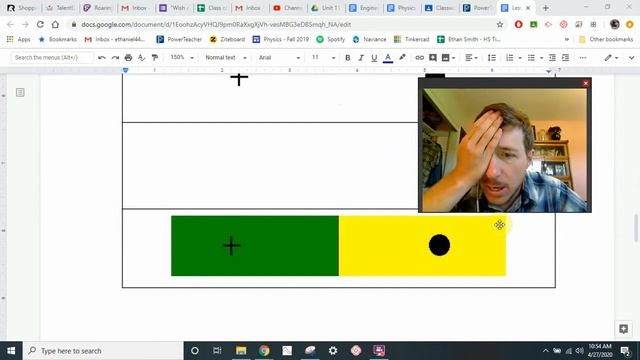Image resolution: width=640 pixels, height=360 pixels.
Task: Redo the last edit in Docs toolbar
Action: point(115,58)
